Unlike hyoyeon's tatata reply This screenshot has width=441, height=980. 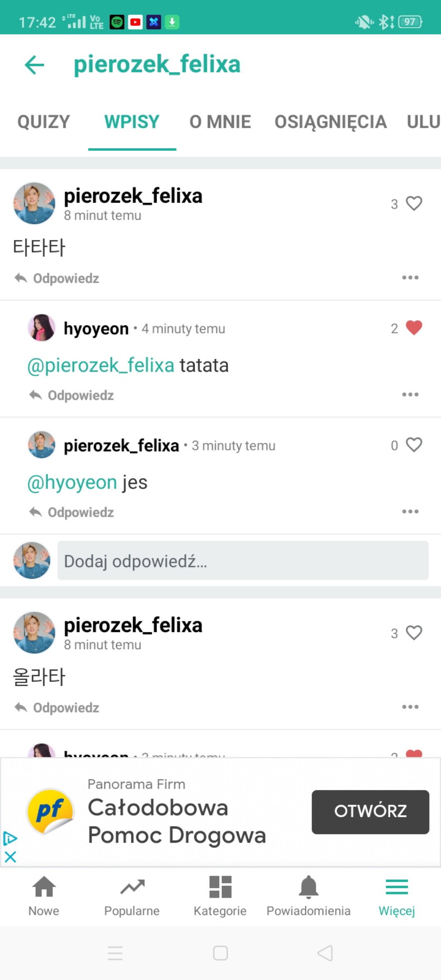[414, 328]
